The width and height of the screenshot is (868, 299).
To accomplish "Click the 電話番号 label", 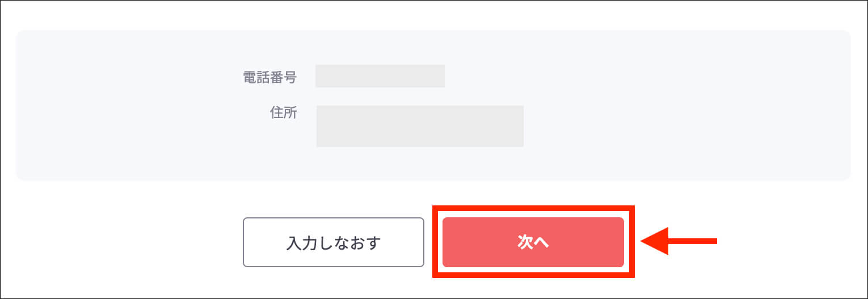I will click(x=270, y=78).
